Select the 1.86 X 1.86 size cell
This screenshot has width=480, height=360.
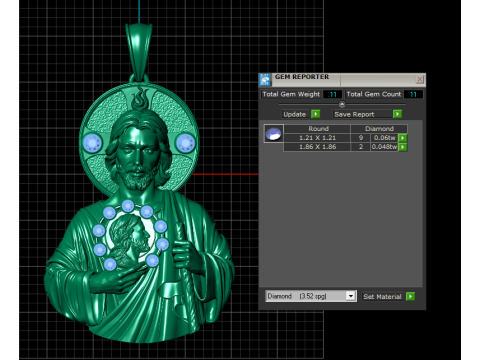pyautogui.click(x=317, y=147)
